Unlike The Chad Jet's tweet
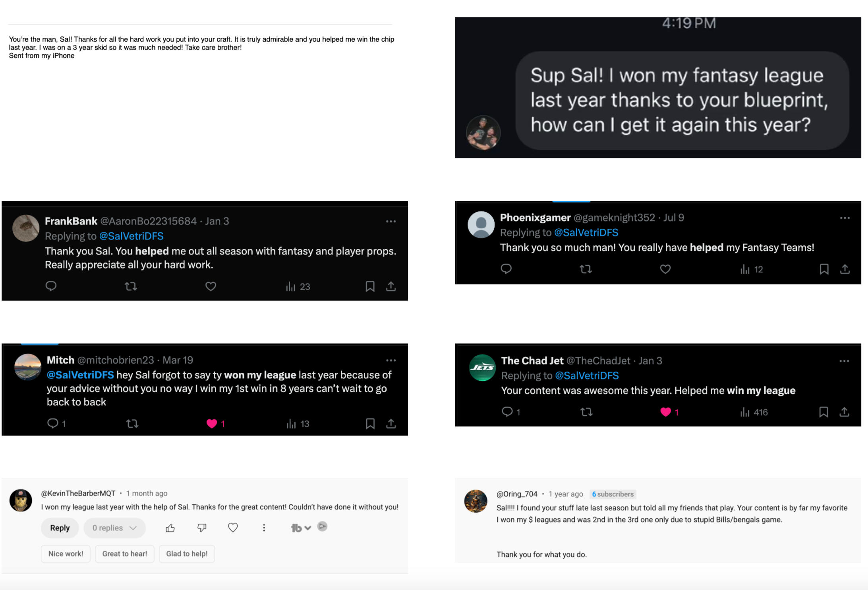Screen dimensions: 868x590 point(666,412)
